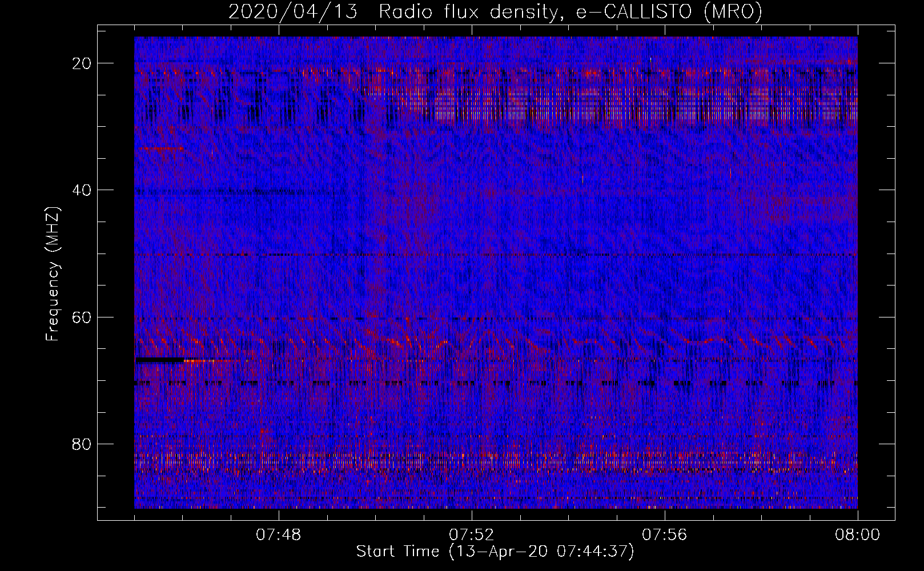The width and height of the screenshot is (924, 571).
Task: Click the '08:00' time tick label
Action: tap(857, 535)
